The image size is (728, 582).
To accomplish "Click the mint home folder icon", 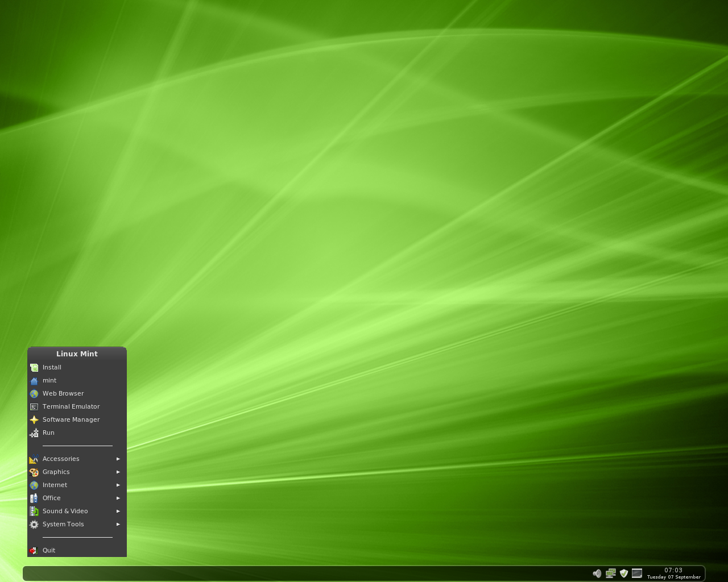I will click(x=34, y=381).
